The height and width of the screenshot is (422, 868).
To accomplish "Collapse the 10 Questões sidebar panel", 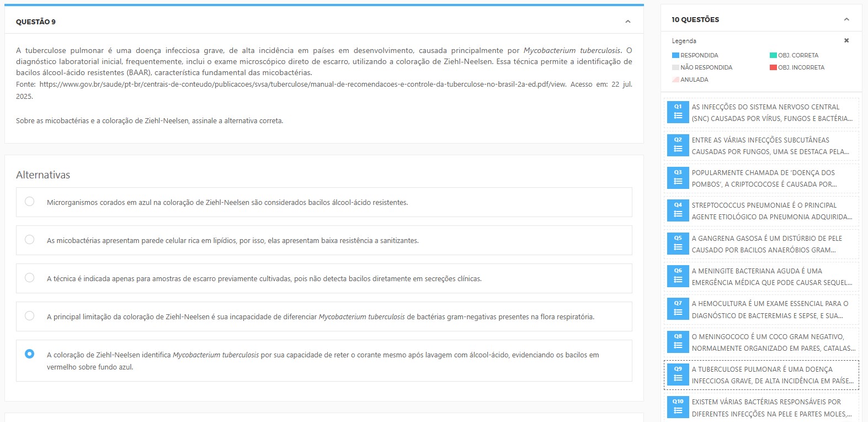I will [846, 19].
